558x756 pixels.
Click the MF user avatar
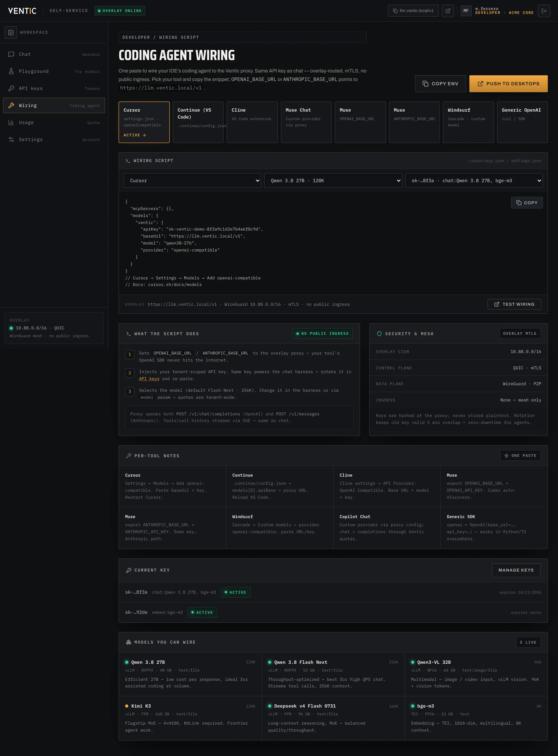[466, 11]
